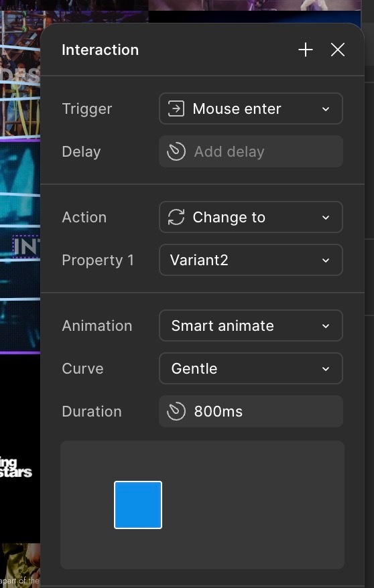Click the Interaction panel title
Image resolution: width=374 pixels, height=588 pixels.
100,50
